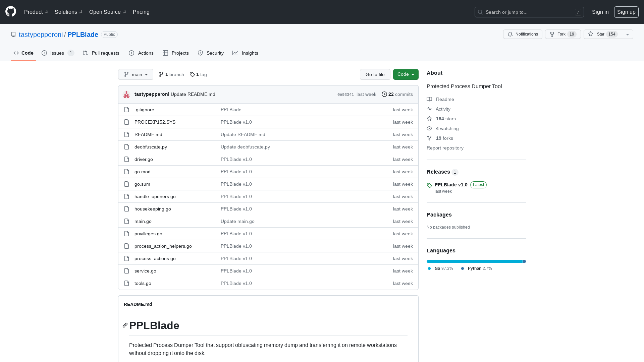Click the file icon next to README.md row

tap(126, 135)
